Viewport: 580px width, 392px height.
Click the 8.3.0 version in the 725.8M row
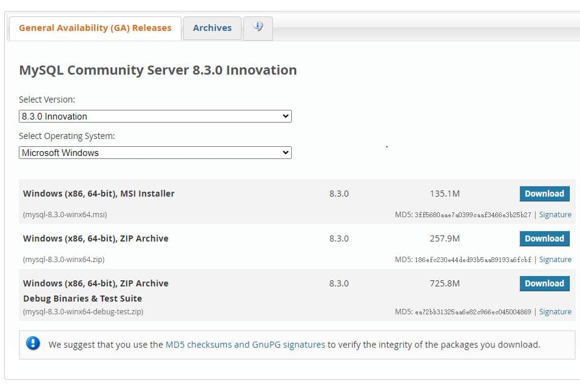tap(339, 283)
